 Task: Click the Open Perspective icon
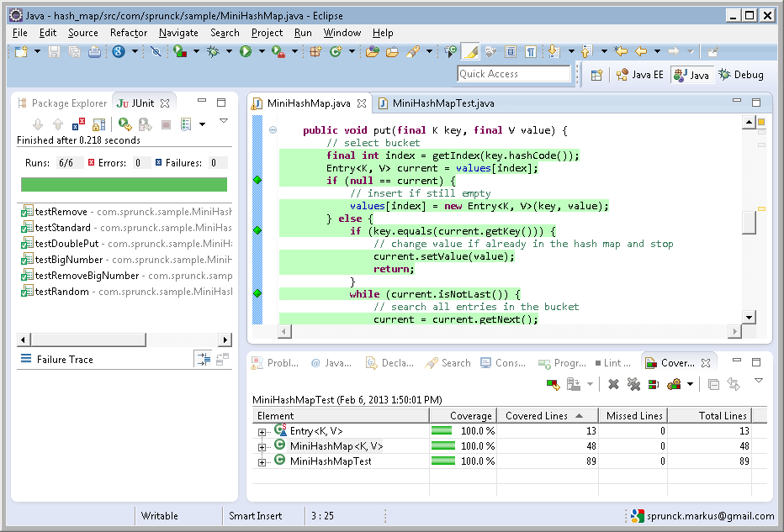[596, 75]
